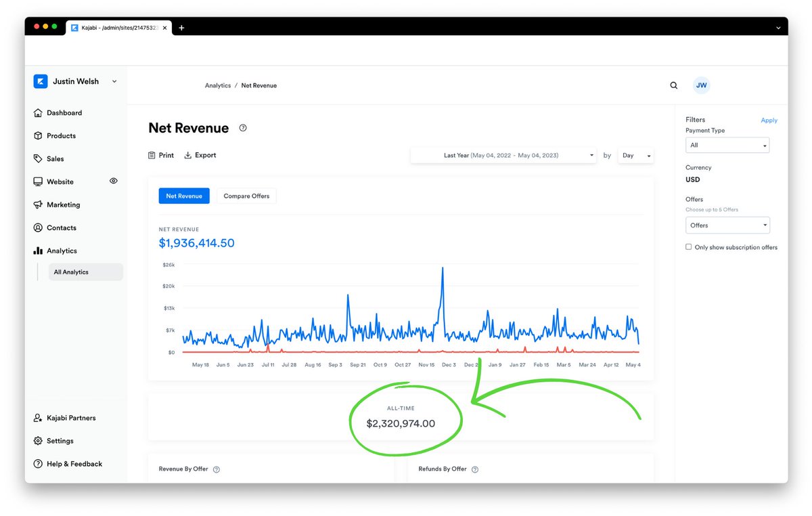
Task: Export the Net Revenue data
Action: point(200,155)
